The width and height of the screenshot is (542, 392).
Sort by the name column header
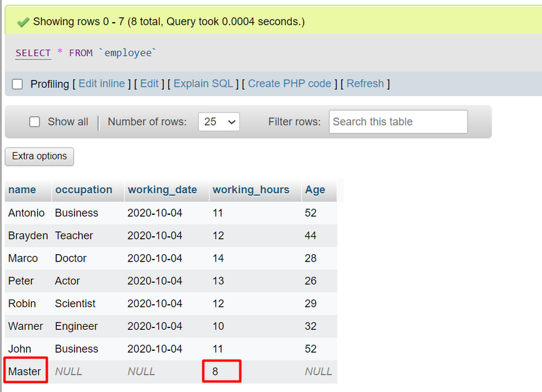22,190
